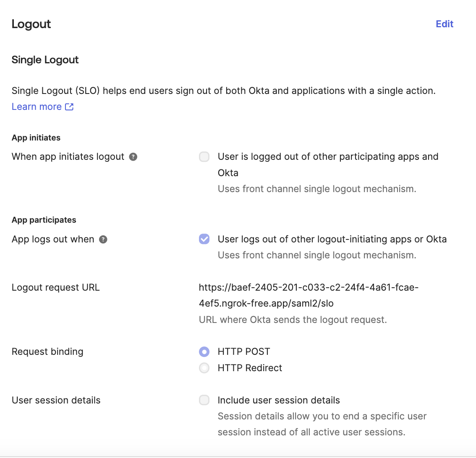Open the Learn more link

pyautogui.click(x=37, y=107)
